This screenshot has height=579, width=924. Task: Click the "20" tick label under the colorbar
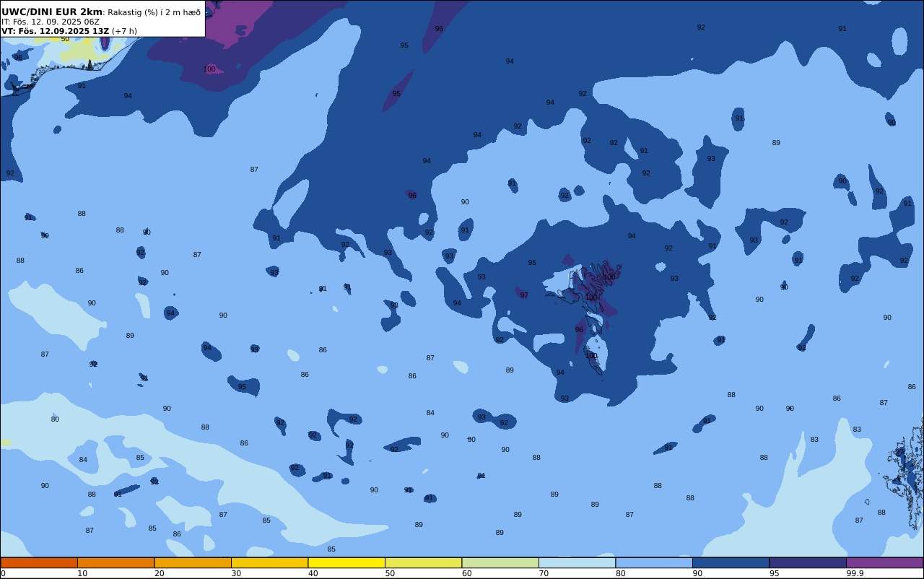pyautogui.click(x=160, y=573)
